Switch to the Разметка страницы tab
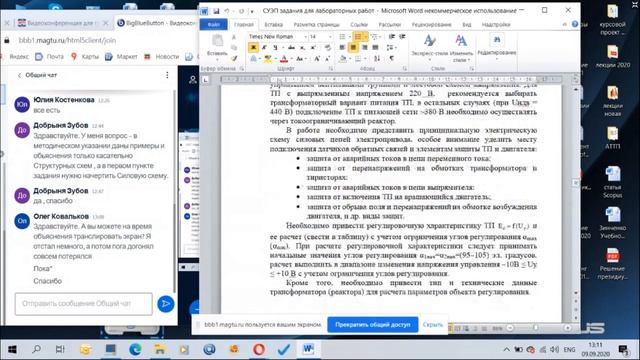The width and height of the screenshot is (640, 360). click(316, 24)
